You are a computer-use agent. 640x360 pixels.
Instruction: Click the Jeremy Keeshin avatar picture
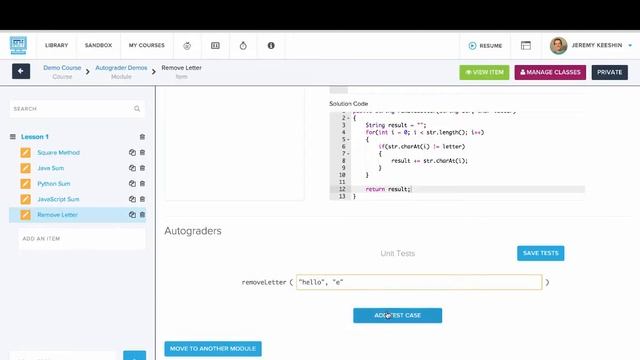[x=558, y=46]
